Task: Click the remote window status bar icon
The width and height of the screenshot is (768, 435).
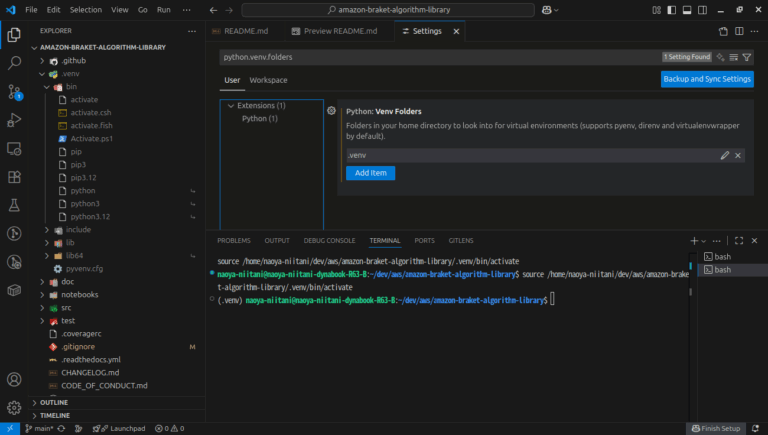Action: point(10,429)
